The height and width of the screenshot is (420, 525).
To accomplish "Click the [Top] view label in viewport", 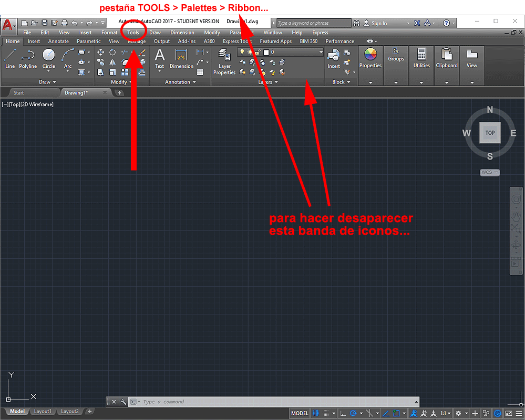I will point(14,104).
